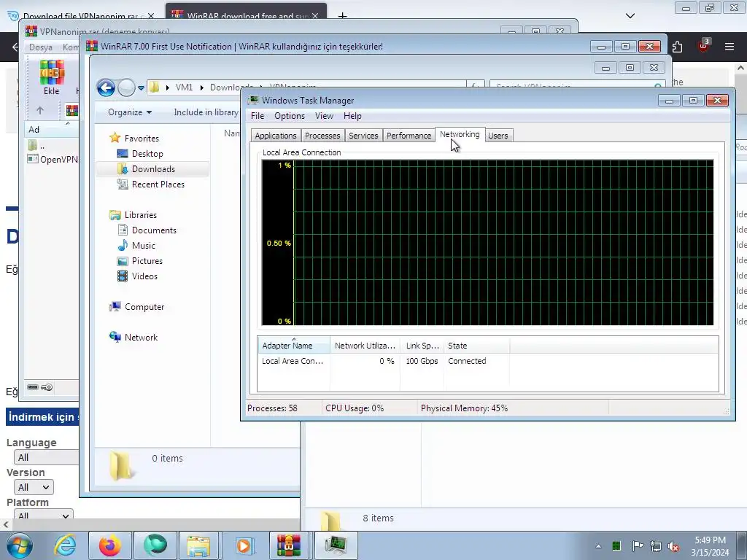Image resolution: width=747 pixels, height=560 pixels.
Task: Launch Internet Explorer from taskbar
Action: tap(65, 545)
